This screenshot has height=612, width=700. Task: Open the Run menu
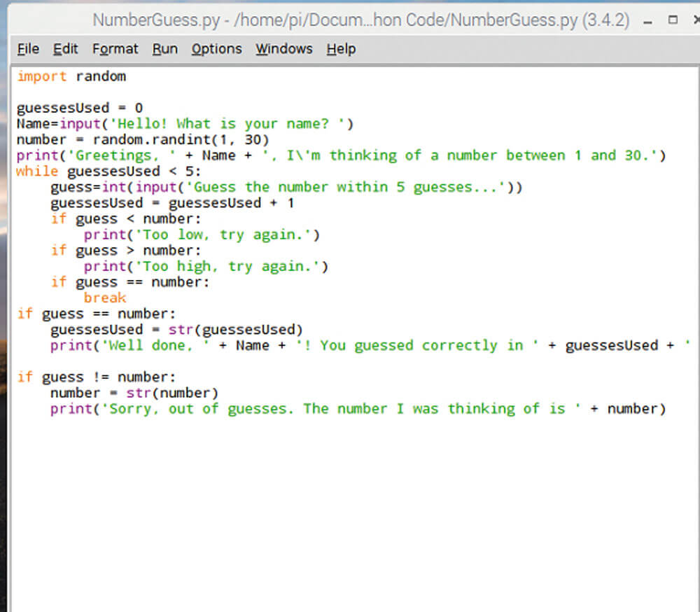tap(164, 49)
